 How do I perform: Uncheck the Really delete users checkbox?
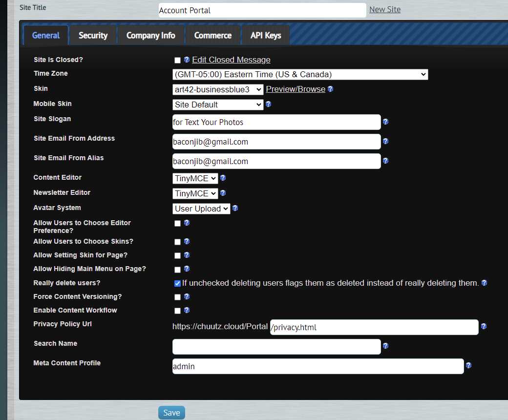point(177,284)
